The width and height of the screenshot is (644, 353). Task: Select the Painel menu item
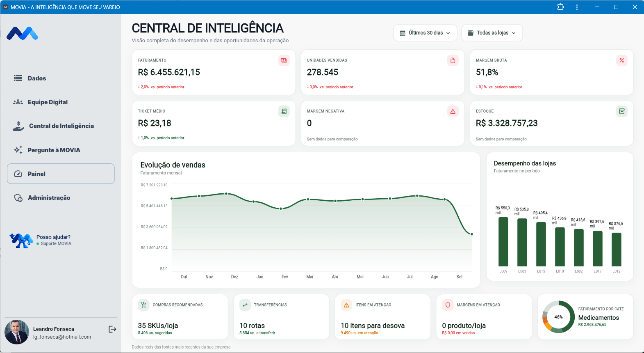(x=61, y=174)
